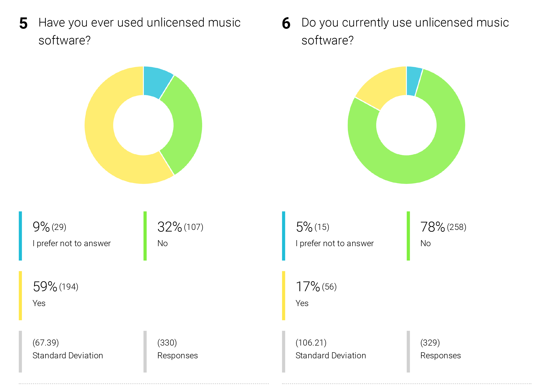The image size is (550, 392).
Task: Click the green color bar beside 32% legend
Action: 145,236
